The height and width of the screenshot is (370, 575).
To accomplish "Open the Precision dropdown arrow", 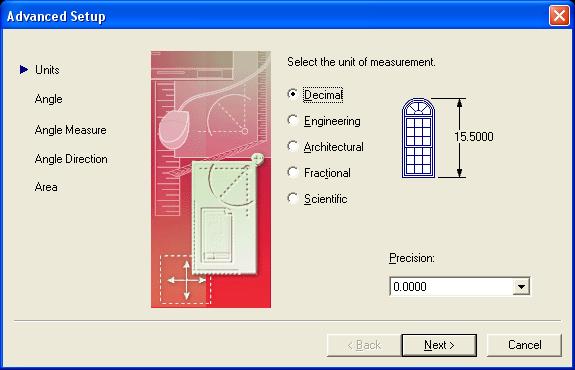I will [x=521, y=286].
